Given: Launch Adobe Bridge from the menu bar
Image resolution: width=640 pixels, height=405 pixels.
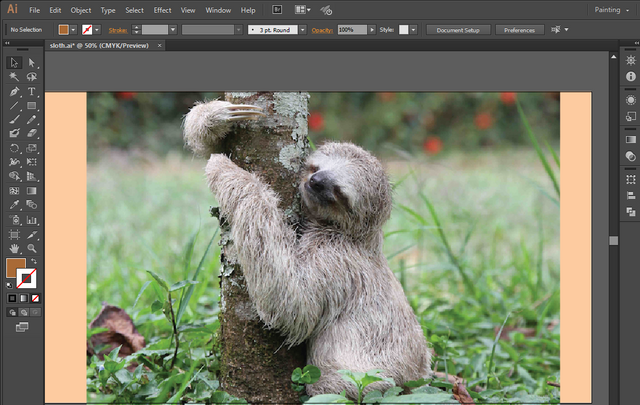Looking at the screenshot, I should tap(277, 10).
